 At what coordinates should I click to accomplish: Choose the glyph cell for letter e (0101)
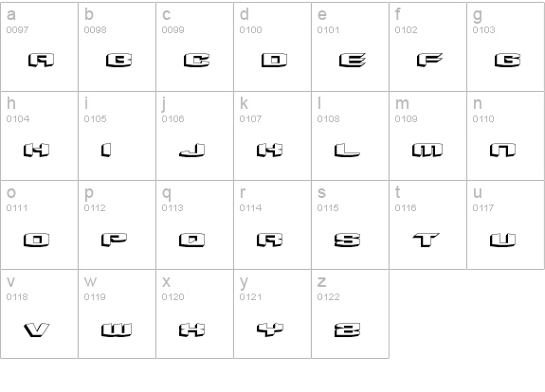(x=351, y=47)
